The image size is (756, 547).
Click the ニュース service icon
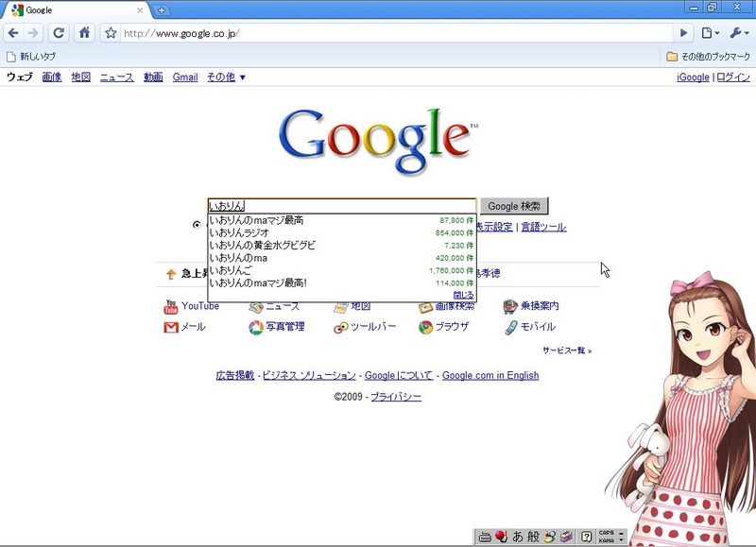click(256, 307)
